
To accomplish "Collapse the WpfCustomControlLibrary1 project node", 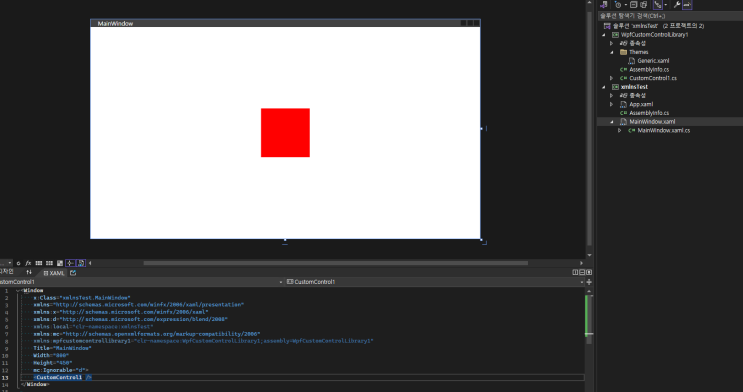I will click(x=604, y=35).
